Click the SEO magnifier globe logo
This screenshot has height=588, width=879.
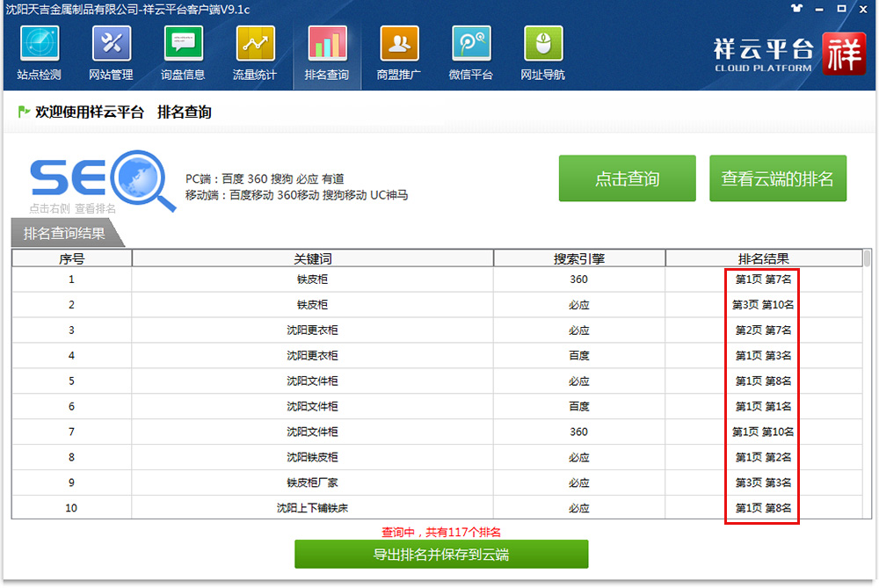(x=102, y=179)
